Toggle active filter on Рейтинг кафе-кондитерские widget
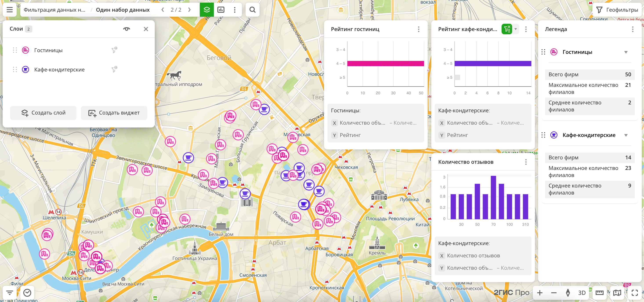 point(507,29)
